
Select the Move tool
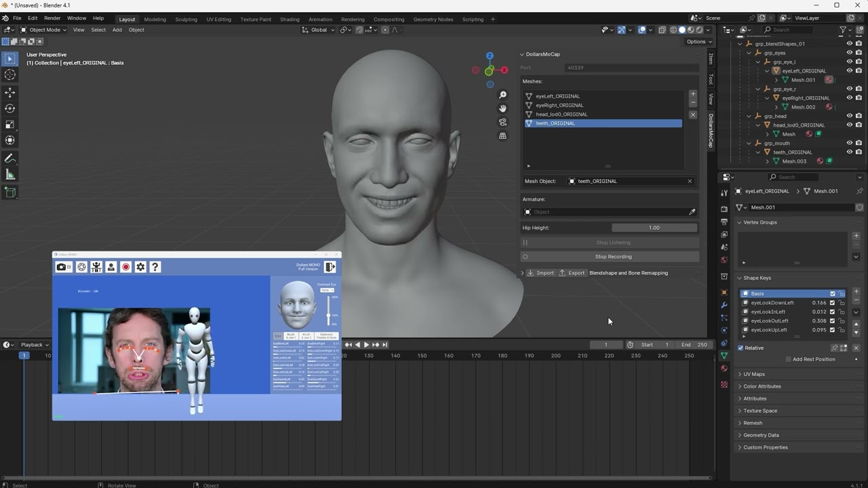pos(9,92)
